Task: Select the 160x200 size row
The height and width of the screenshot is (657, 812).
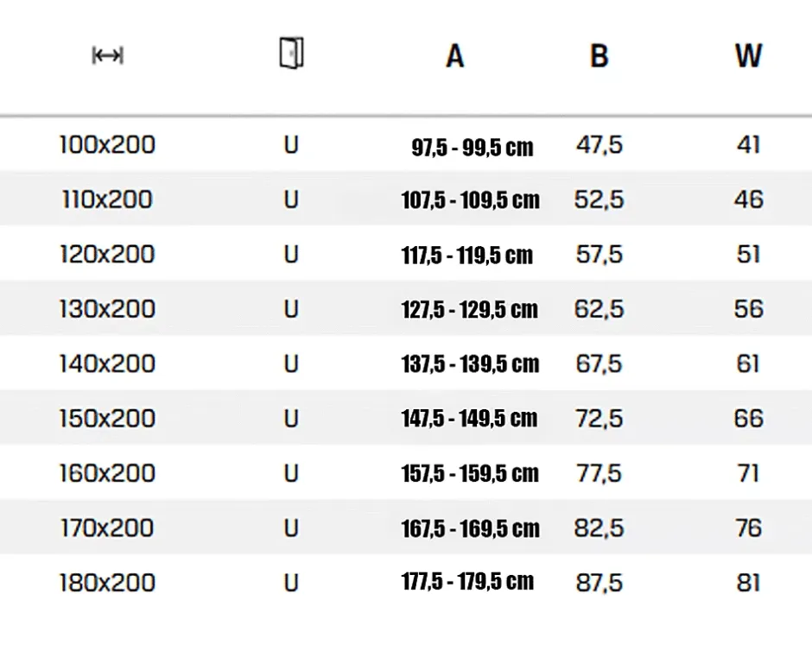Action: tap(406, 474)
